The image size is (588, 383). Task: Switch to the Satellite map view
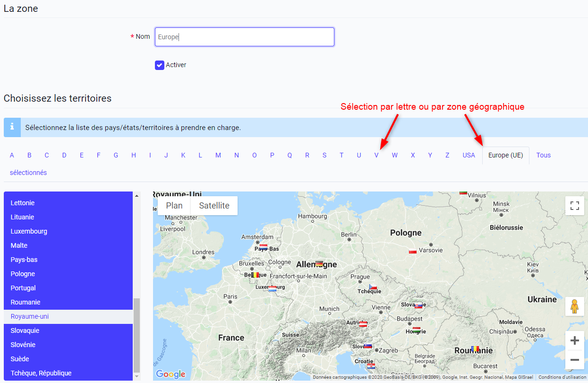(213, 205)
